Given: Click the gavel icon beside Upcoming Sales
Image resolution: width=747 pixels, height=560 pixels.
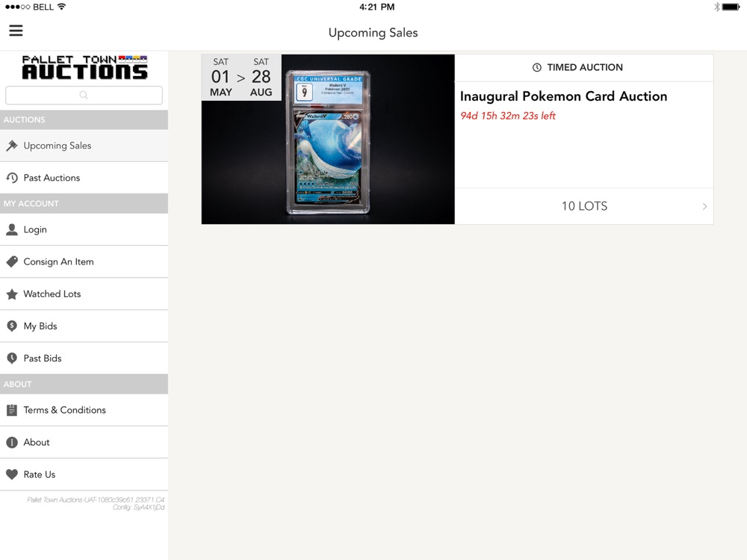Looking at the screenshot, I should click(x=12, y=146).
